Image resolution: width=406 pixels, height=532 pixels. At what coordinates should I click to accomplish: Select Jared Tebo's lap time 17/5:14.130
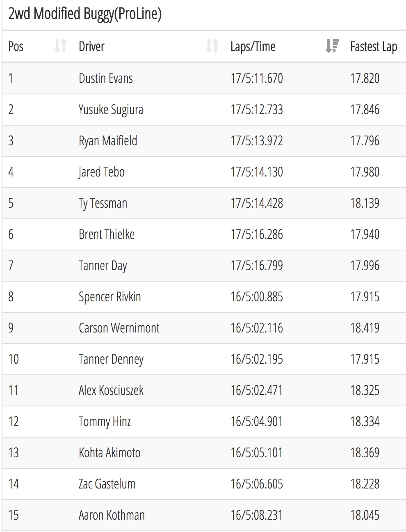pyautogui.click(x=257, y=172)
